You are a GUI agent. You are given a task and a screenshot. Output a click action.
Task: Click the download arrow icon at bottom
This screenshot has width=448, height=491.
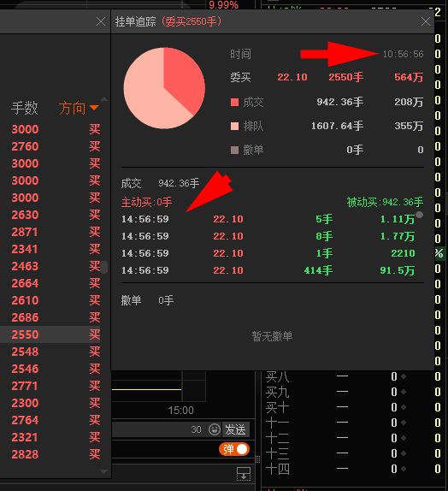244,474
